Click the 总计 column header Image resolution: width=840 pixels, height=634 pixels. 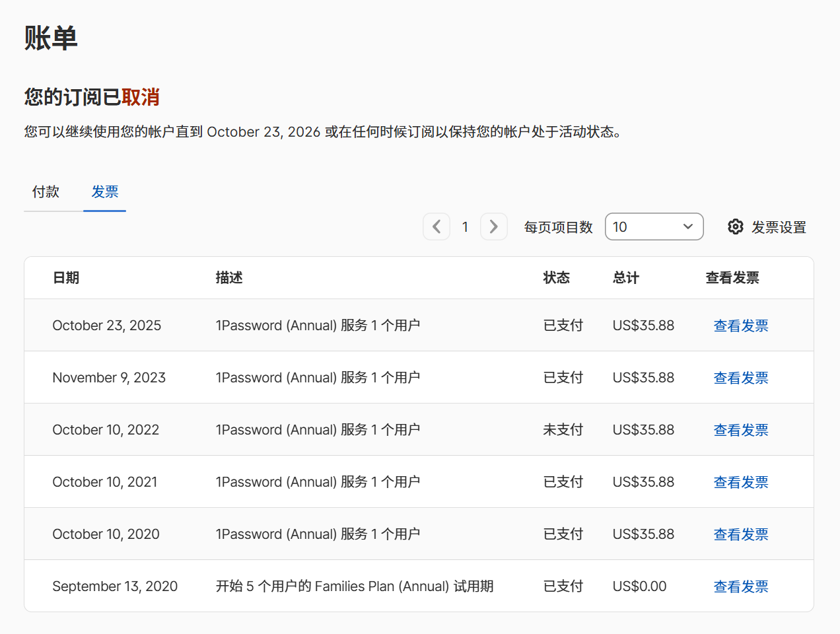pyautogui.click(x=626, y=277)
